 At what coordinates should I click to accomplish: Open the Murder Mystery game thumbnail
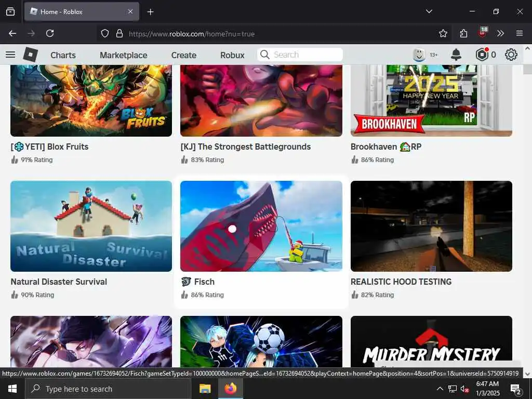coord(431,341)
